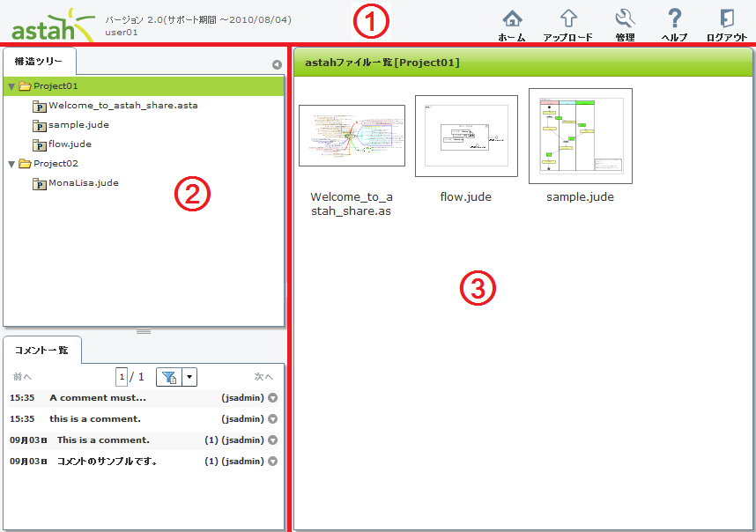
Task: Expand options for 'this is a comment.' comment
Action: 273,419
